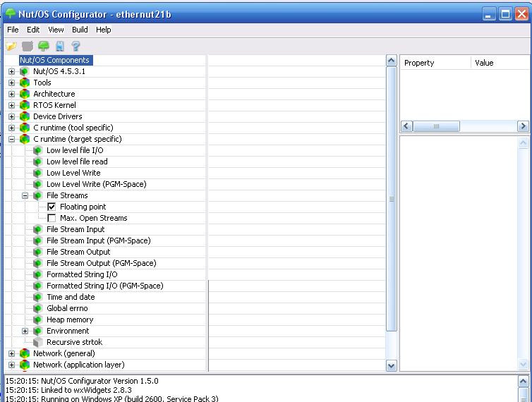532x402 pixels.
Task: Click the C runtime (target specific) cube icon
Action: pos(25,139)
